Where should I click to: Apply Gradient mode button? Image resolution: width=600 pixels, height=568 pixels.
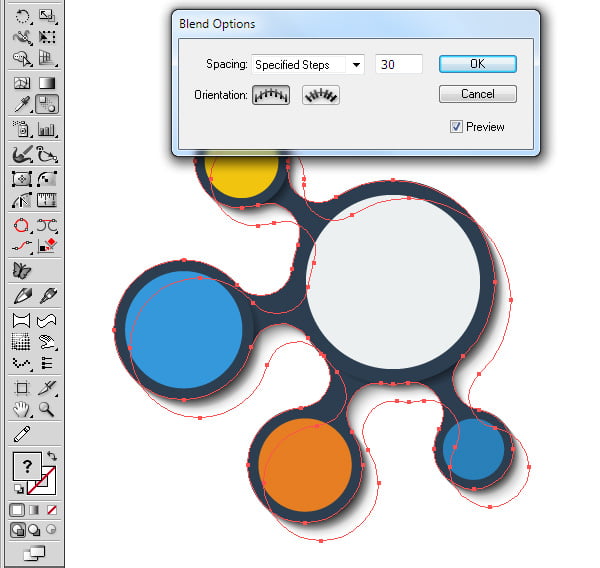pyautogui.click(x=34, y=510)
